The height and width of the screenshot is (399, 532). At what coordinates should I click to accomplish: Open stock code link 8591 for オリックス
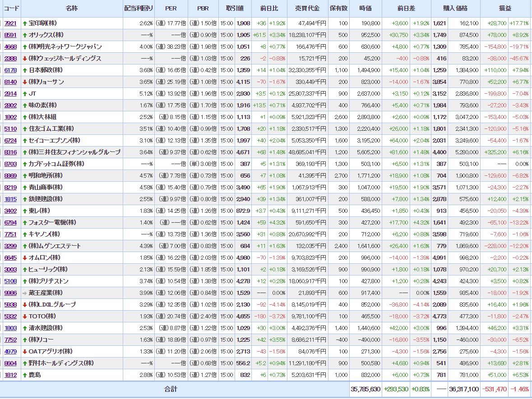pos(10,35)
